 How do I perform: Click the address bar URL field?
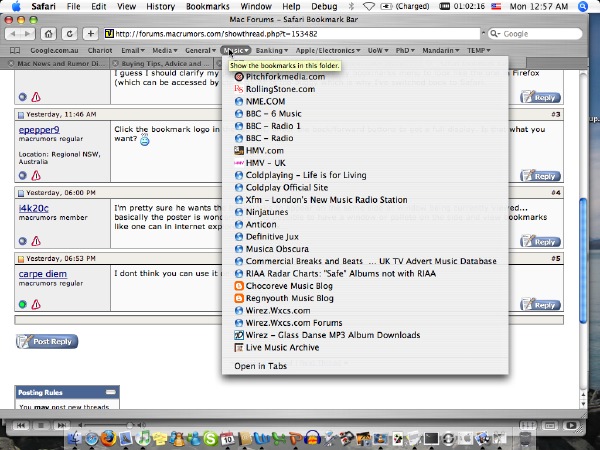point(292,34)
